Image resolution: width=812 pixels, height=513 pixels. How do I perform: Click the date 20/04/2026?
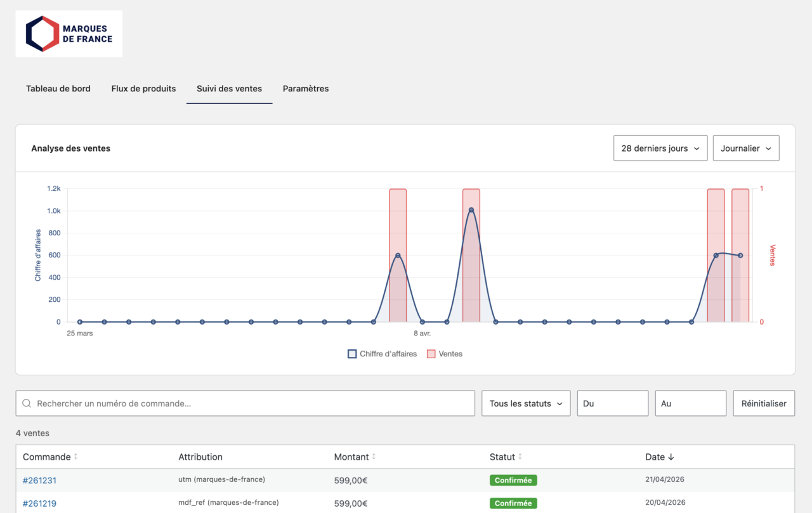[665, 502]
